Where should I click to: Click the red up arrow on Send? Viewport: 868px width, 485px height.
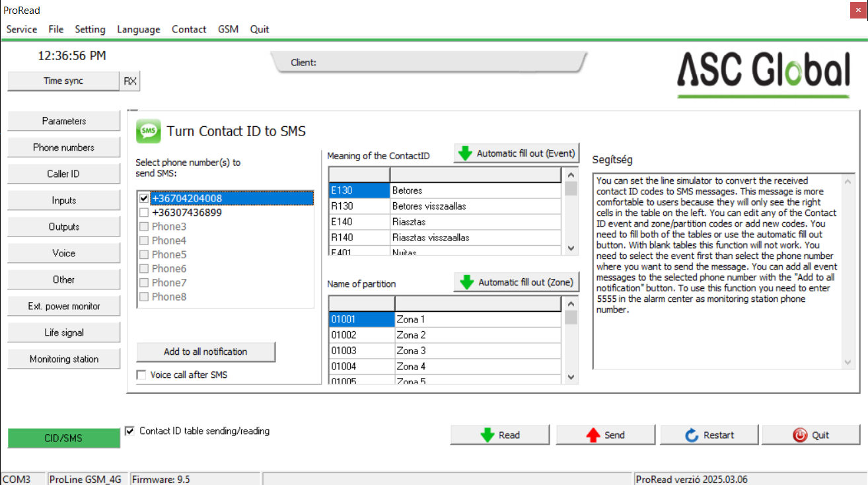(593, 435)
